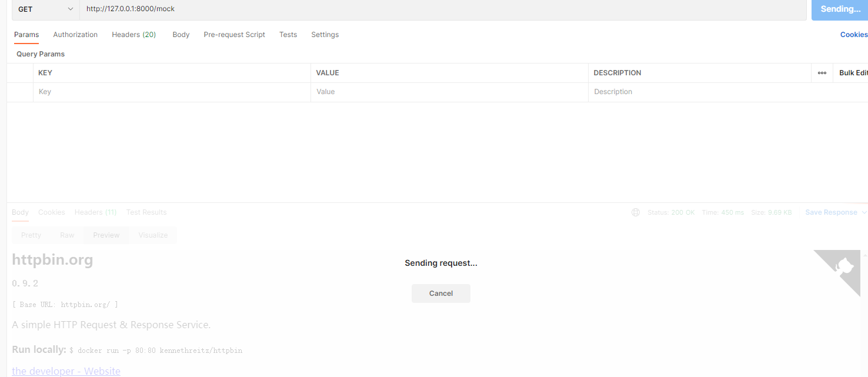The image size is (868, 377).
Task: Cancel the request being sent
Action: [441, 293]
